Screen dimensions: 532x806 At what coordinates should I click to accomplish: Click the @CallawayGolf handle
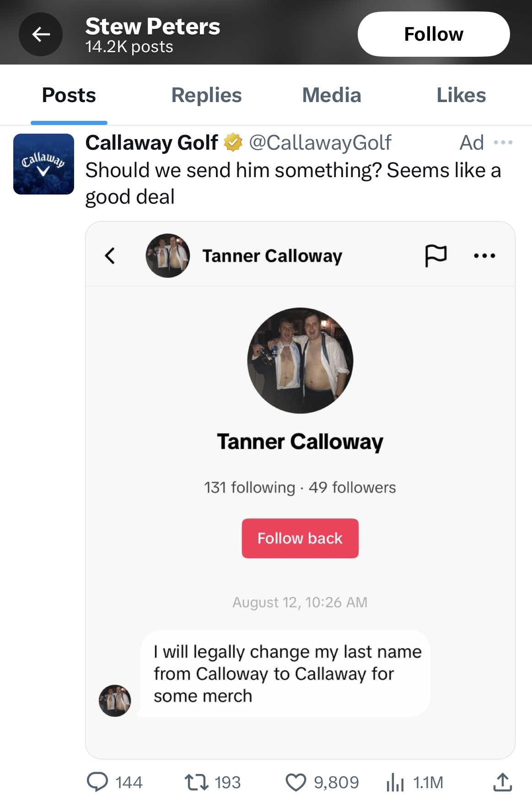320,143
